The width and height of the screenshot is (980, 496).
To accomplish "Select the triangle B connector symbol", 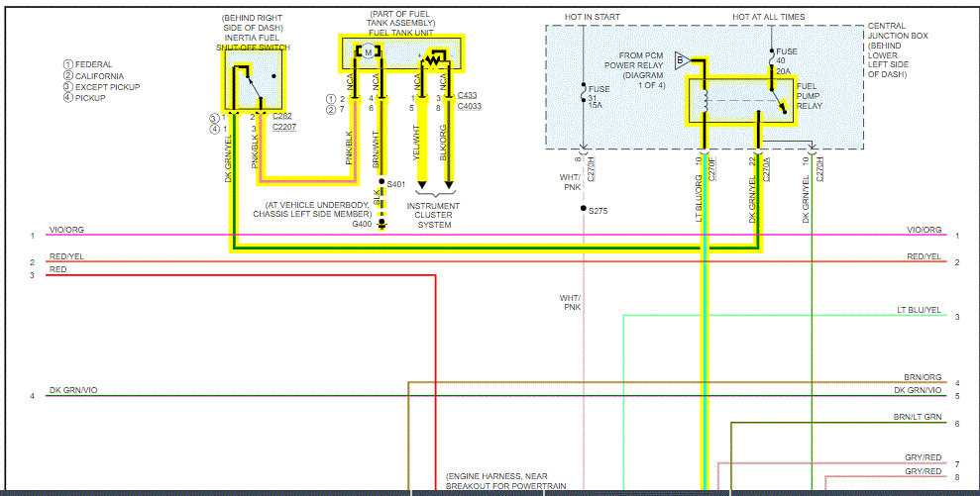I will [x=682, y=60].
